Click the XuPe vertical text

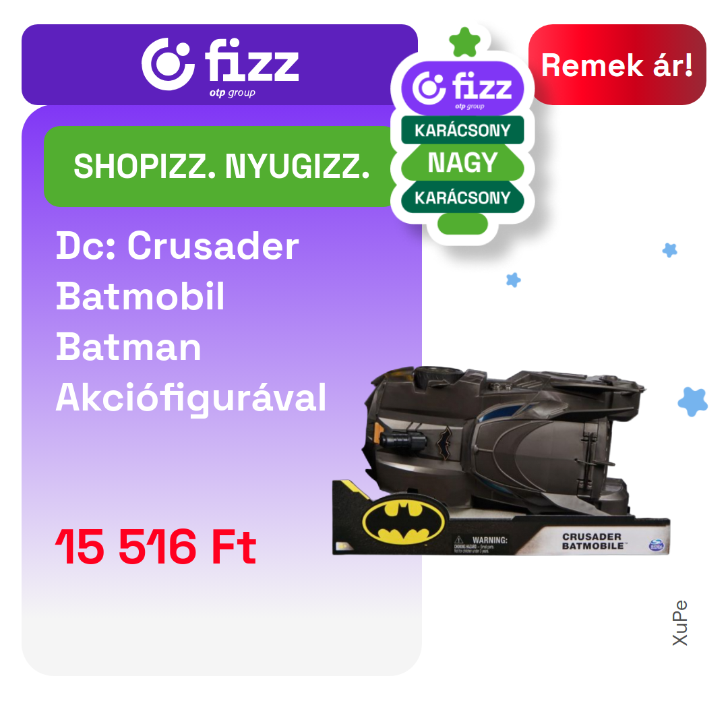pos(679,623)
